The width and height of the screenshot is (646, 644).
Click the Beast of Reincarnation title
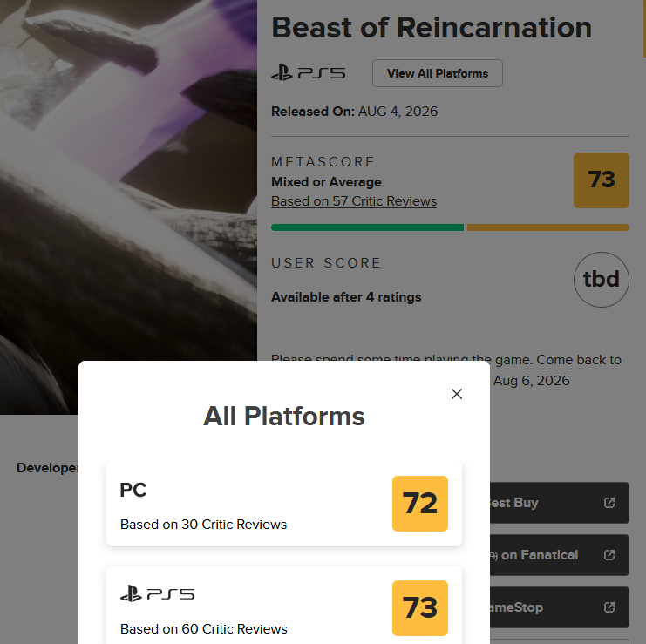(432, 28)
